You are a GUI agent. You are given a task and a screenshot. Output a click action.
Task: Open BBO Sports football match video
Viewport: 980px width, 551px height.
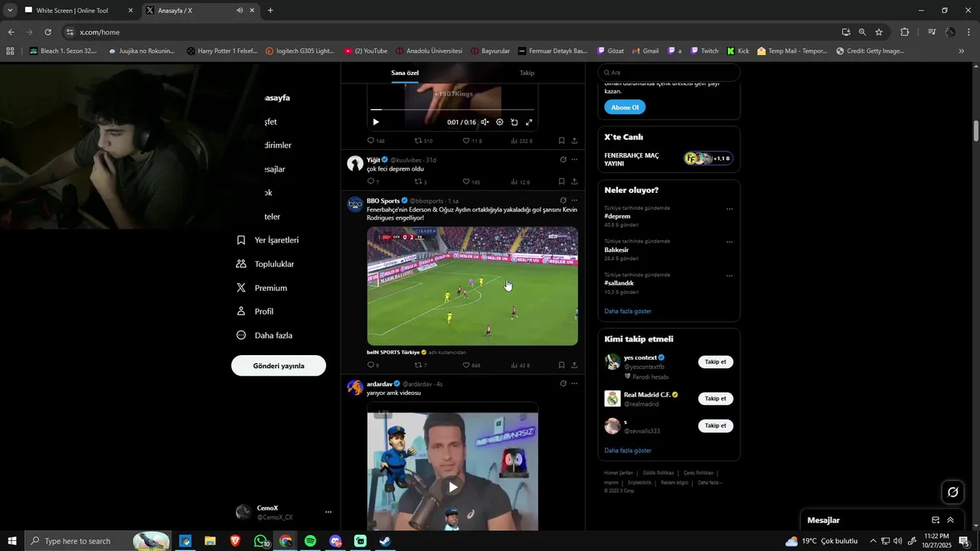(x=472, y=286)
